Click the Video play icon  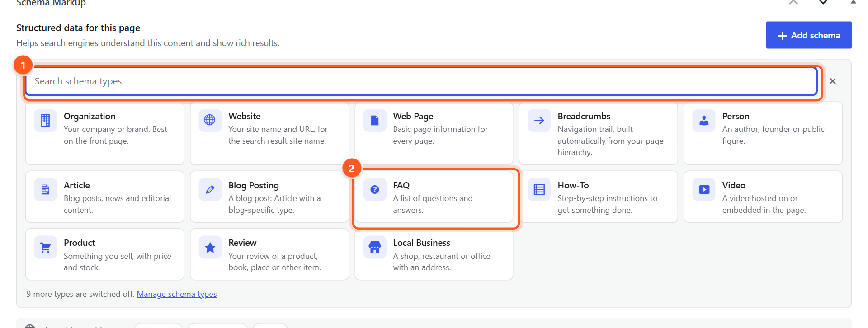704,189
